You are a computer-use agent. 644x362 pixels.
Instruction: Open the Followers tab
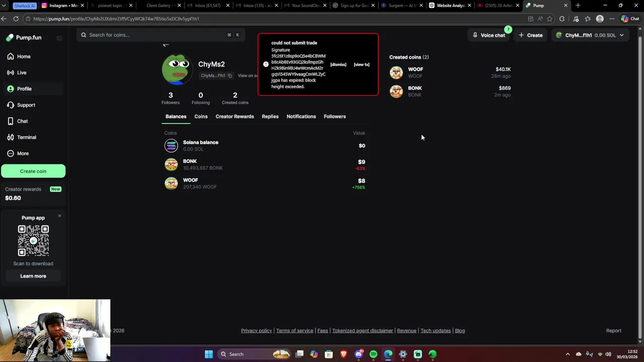335,117
